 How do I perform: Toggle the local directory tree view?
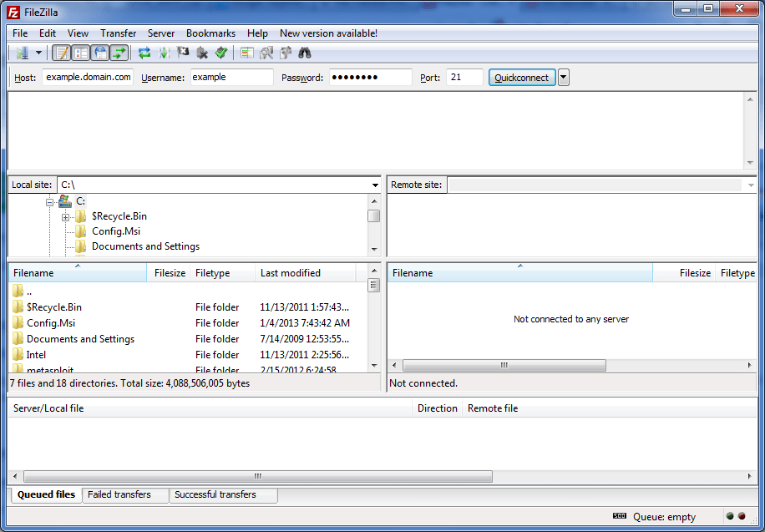click(79, 52)
